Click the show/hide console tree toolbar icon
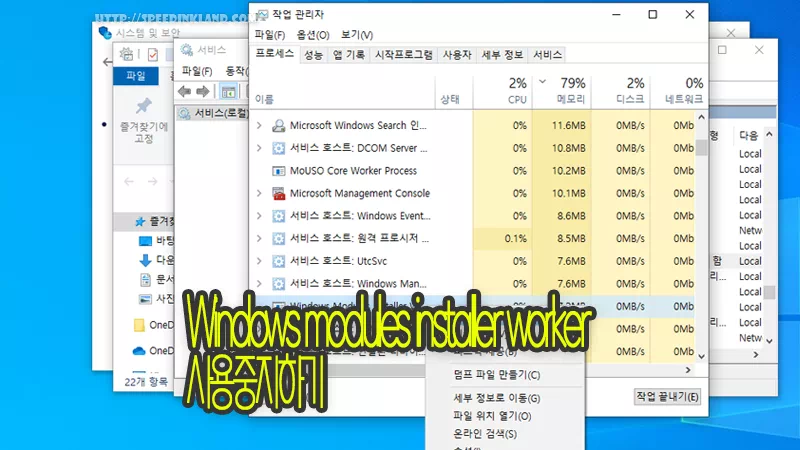 [x=229, y=92]
